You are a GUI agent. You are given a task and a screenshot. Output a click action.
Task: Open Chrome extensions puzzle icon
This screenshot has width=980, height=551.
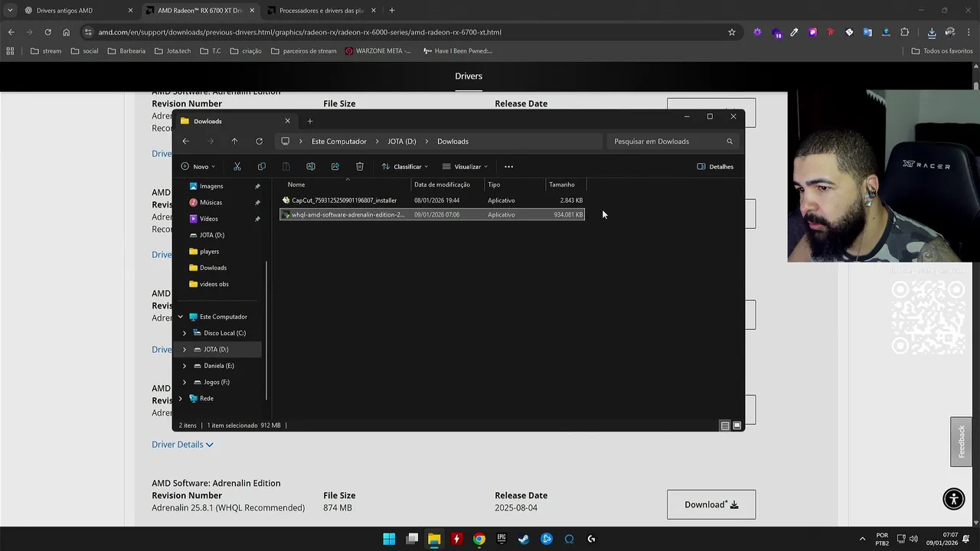pos(905,32)
